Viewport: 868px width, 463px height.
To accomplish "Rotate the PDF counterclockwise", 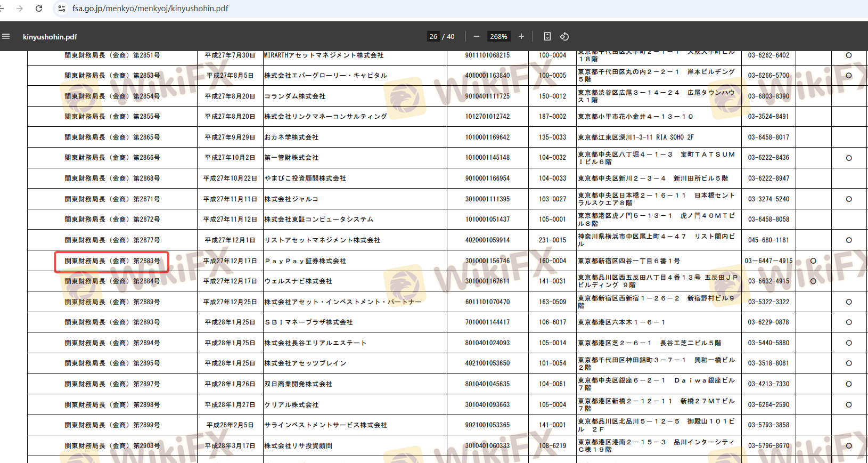I will pos(564,36).
